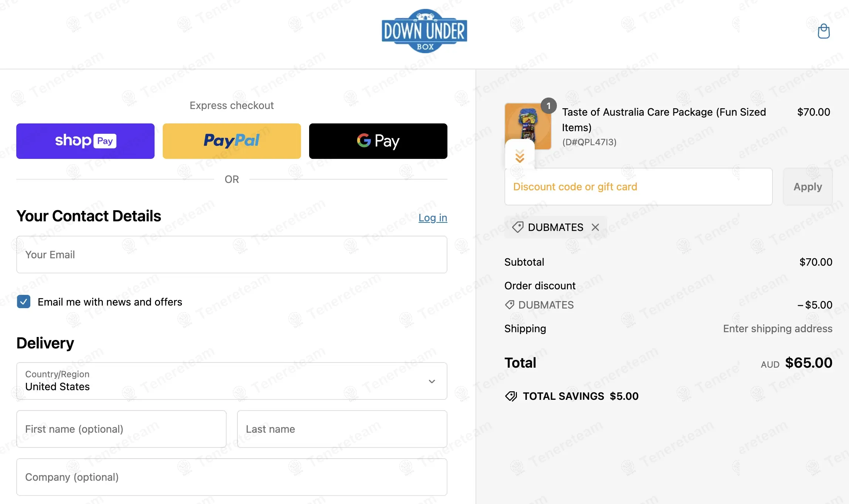Click the Total Savings tag icon
849x504 pixels.
pyautogui.click(x=511, y=396)
